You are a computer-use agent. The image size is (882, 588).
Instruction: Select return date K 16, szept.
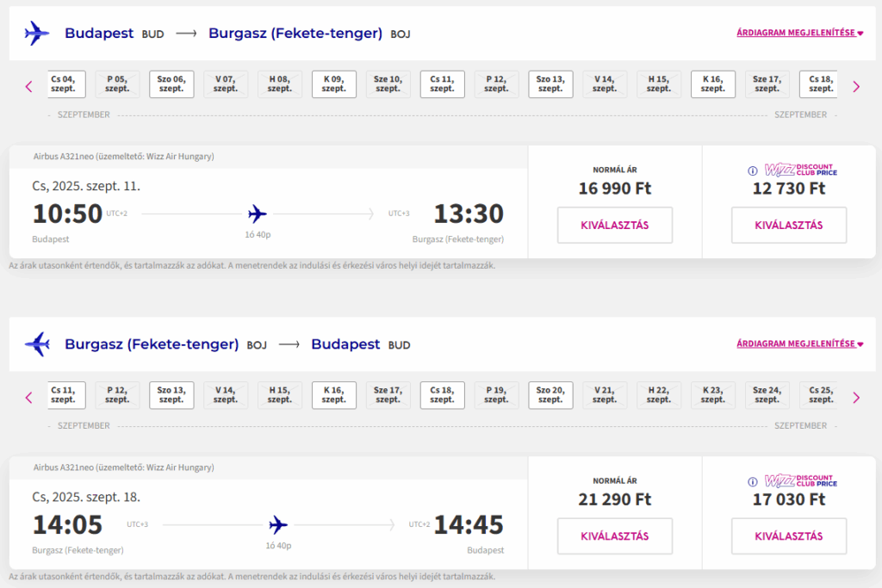click(x=334, y=395)
